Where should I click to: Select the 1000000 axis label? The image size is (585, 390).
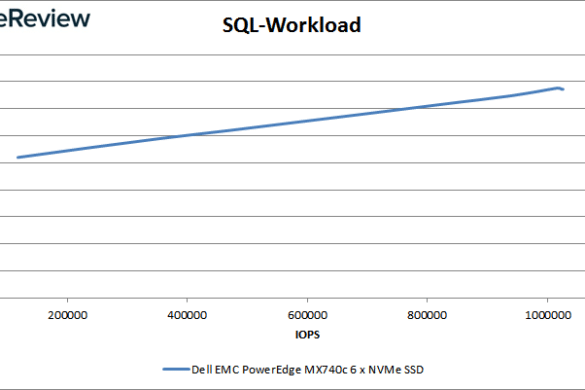click(548, 315)
